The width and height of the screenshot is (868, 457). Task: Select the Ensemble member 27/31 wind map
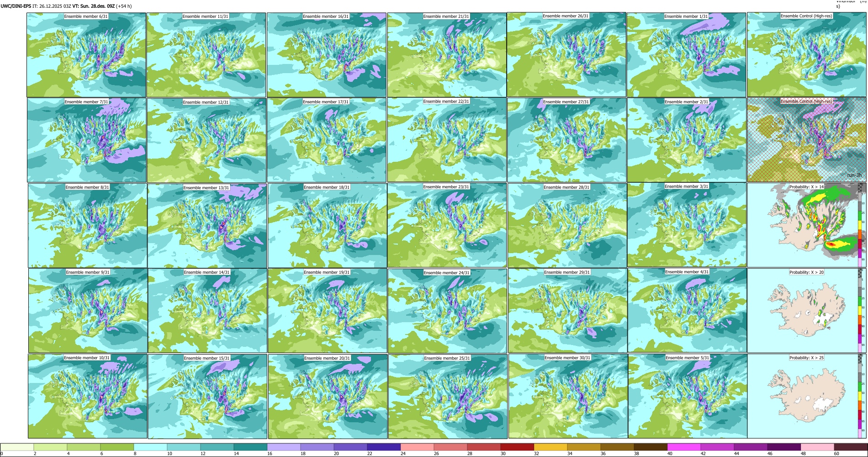[x=566, y=140]
